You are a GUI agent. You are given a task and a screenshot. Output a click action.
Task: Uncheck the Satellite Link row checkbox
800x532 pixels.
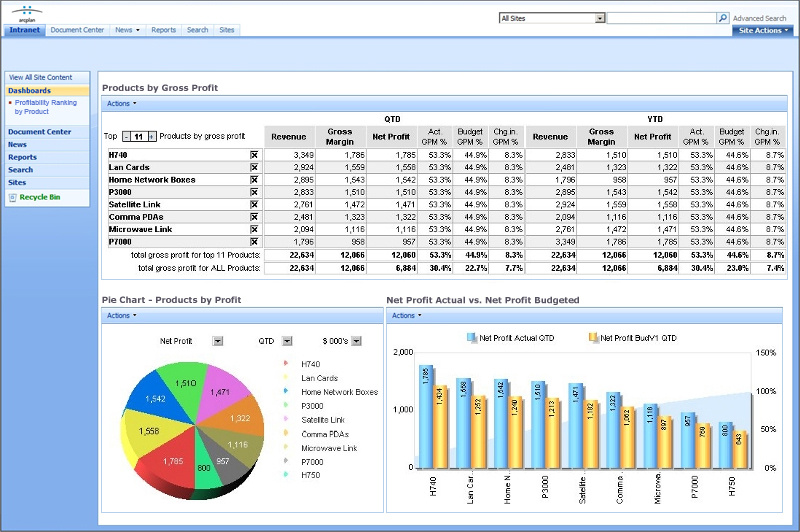[x=254, y=204]
